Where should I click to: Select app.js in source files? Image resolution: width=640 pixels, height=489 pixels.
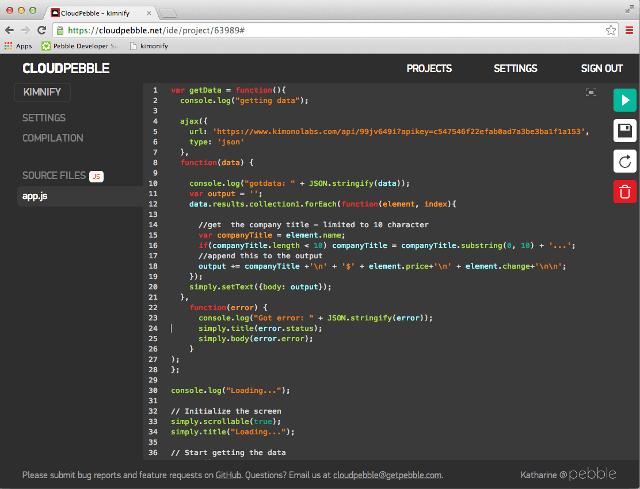pyautogui.click(x=36, y=196)
